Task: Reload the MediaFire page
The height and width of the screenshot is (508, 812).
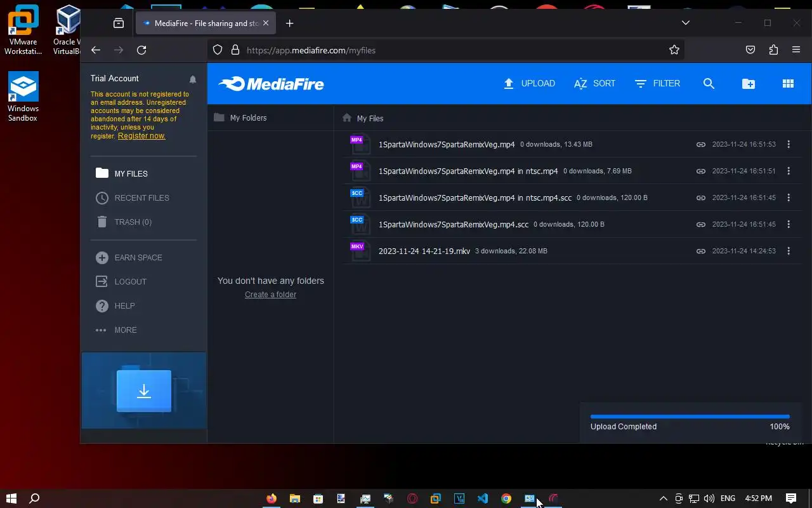Action: tap(141, 50)
